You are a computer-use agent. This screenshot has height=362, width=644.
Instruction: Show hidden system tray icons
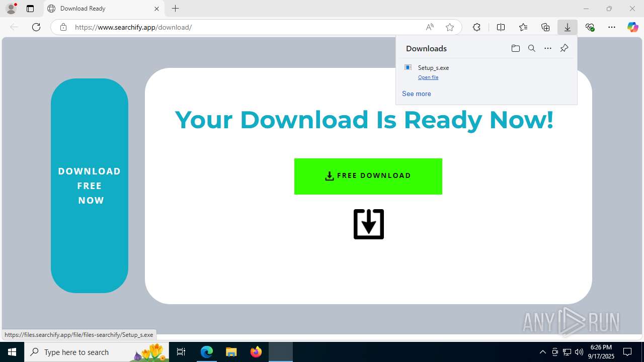[x=543, y=352]
